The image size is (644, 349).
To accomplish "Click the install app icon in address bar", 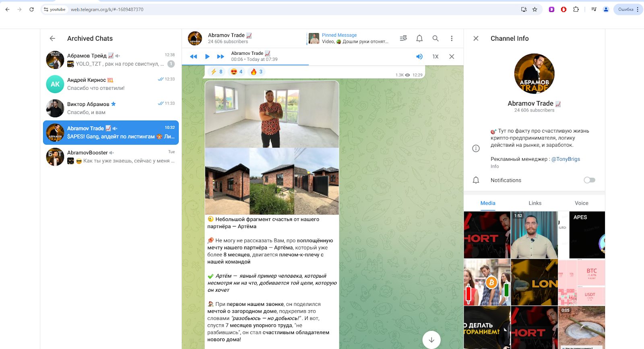I will click(x=524, y=9).
